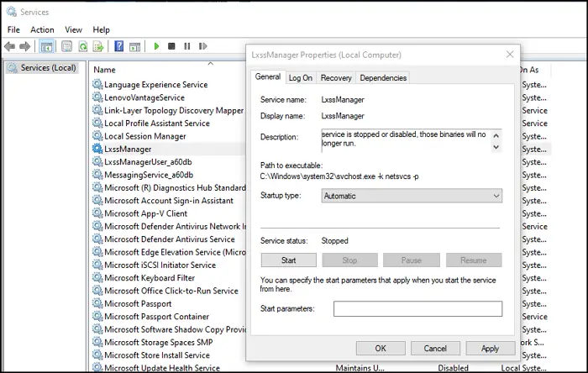Click inside the Start parameters field

[x=417, y=309]
